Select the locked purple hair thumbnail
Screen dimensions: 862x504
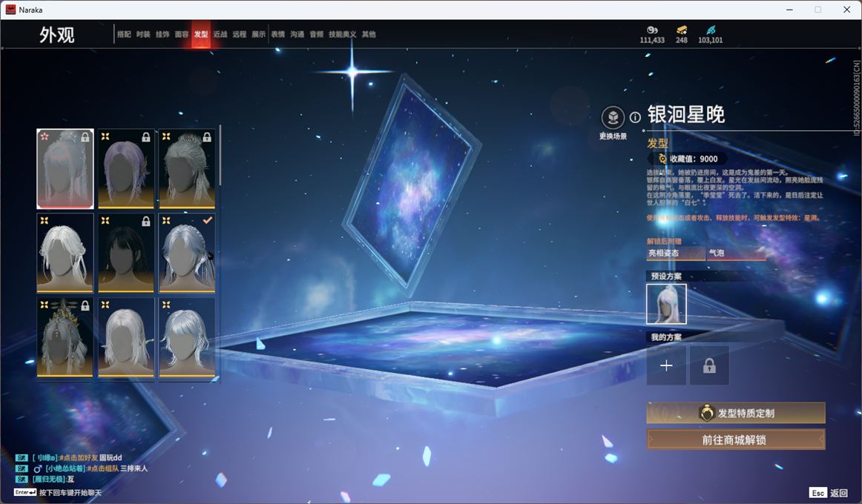pyautogui.click(x=126, y=168)
